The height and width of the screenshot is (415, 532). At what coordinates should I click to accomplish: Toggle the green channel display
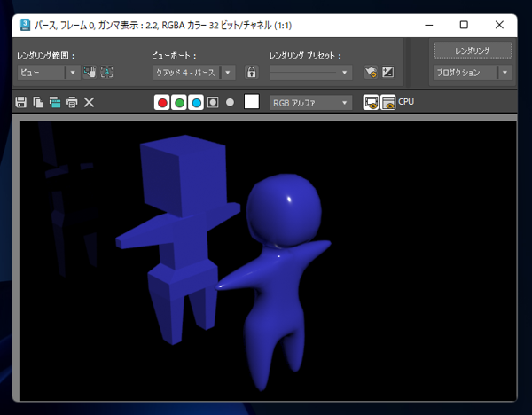pos(179,103)
